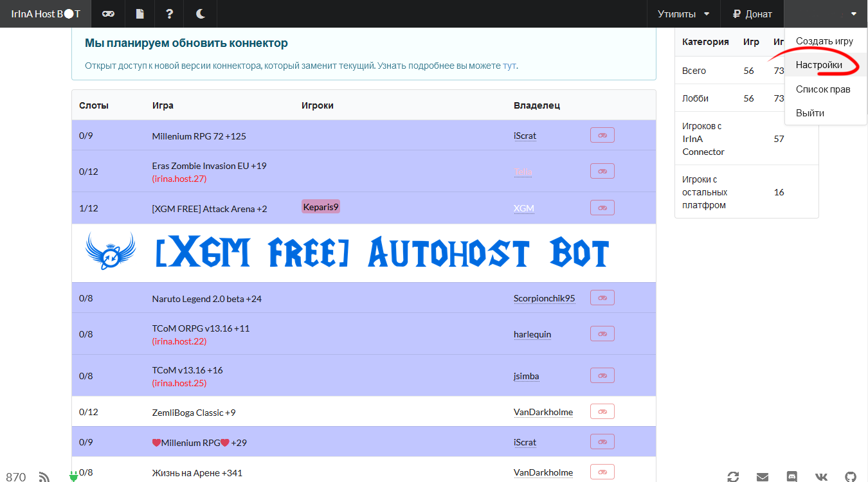Select game Eras Zombie Invasion EU +19
This screenshot has width=868, height=482.
[x=210, y=166]
